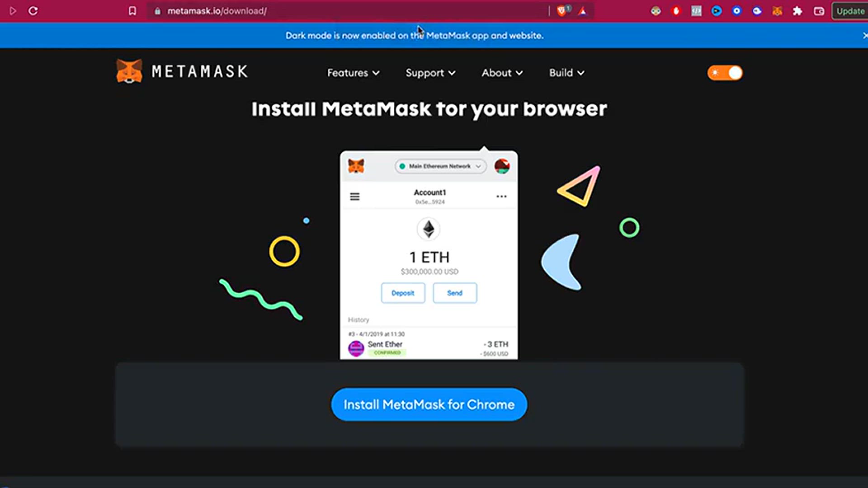
Task: Expand the About menu
Action: tap(502, 73)
